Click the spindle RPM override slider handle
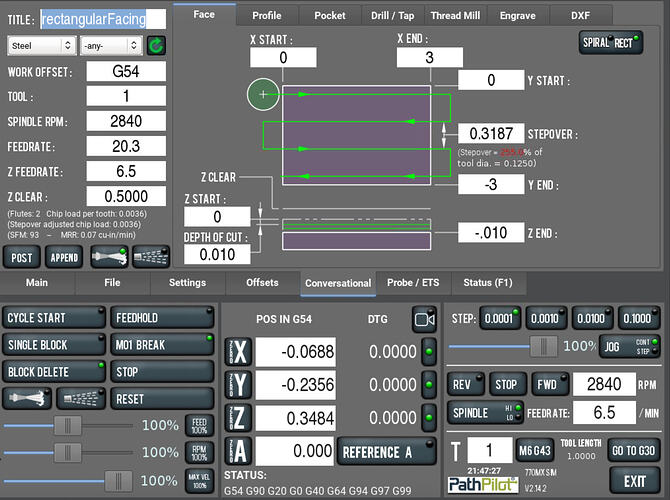Viewport: 670px width, 500px height. (x=68, y=453)
